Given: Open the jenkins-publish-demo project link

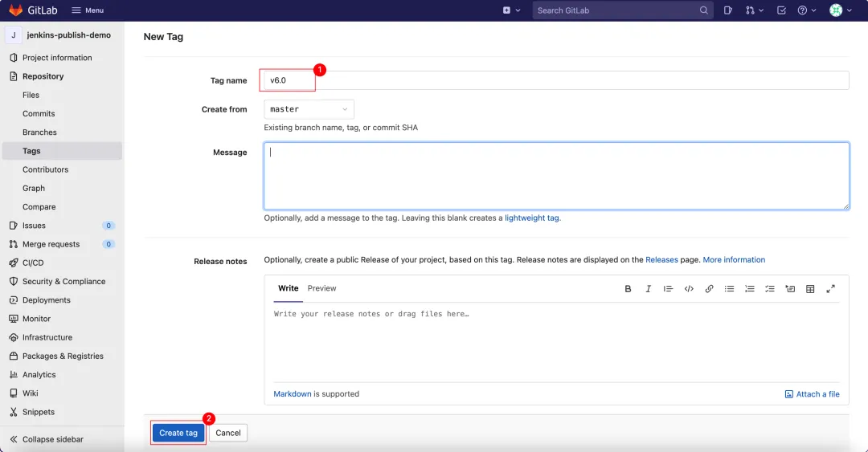Looking at the screenshot, I should [x=68, y=35].
